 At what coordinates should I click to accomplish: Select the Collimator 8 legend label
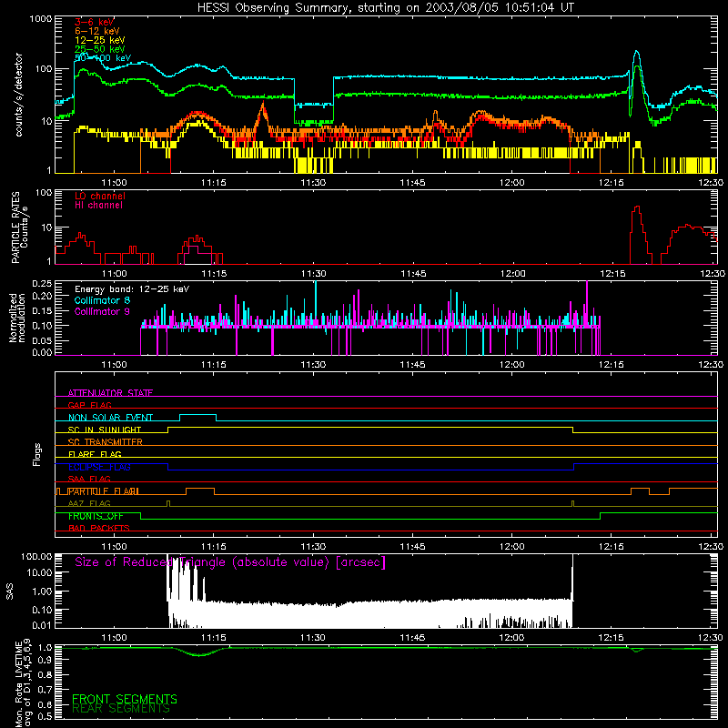pos(102,300)
